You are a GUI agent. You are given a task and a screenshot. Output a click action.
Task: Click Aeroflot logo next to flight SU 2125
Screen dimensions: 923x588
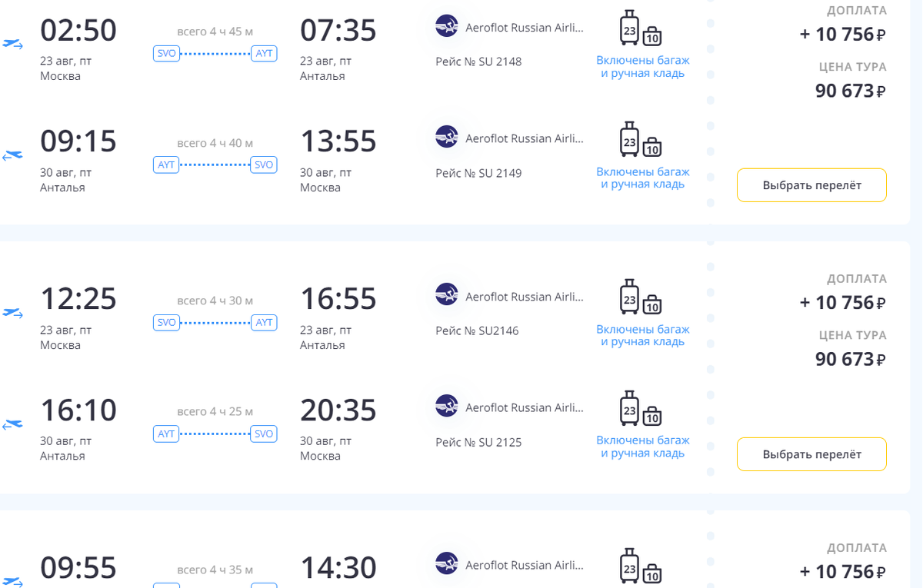point(447,406)
